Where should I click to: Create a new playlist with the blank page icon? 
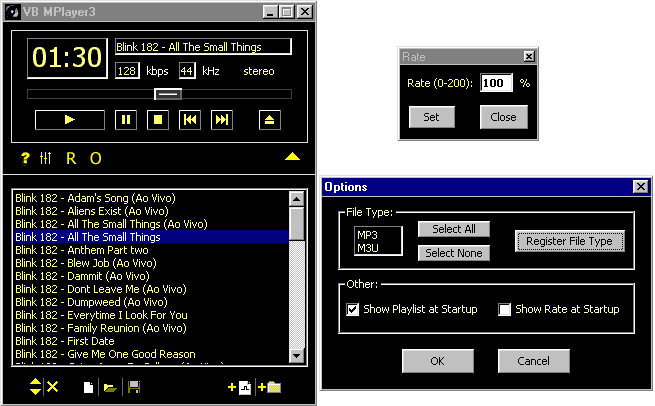click(x=88, y=387)
